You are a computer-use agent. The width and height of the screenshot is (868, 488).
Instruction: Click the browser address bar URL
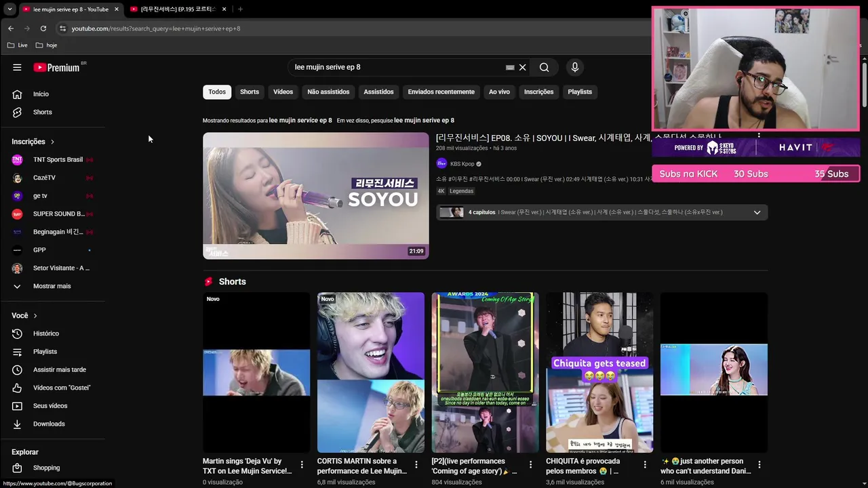click(156, 28)
